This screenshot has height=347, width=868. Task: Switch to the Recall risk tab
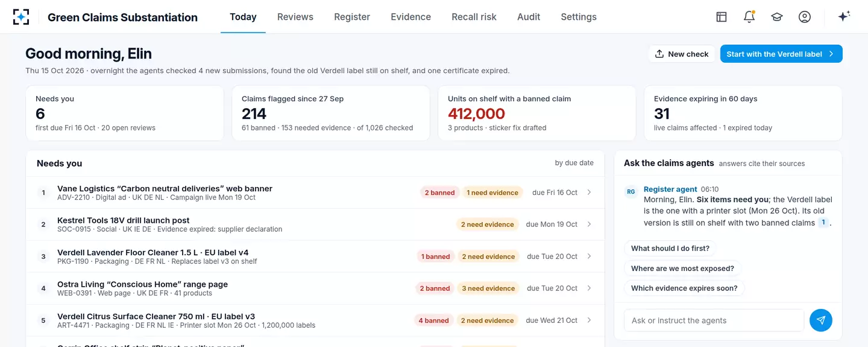click(x=474, y=17)
